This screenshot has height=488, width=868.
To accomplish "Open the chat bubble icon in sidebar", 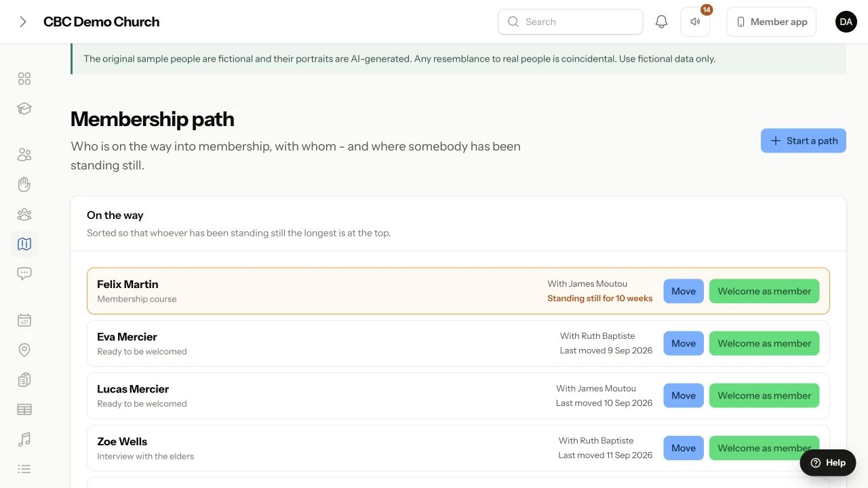I will pyautogui.click(x=24, y=274).
